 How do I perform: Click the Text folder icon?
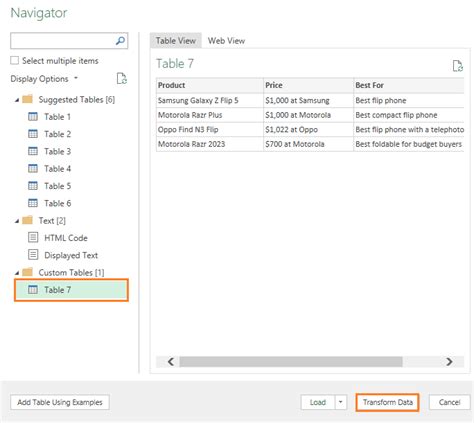pos(27,220)
